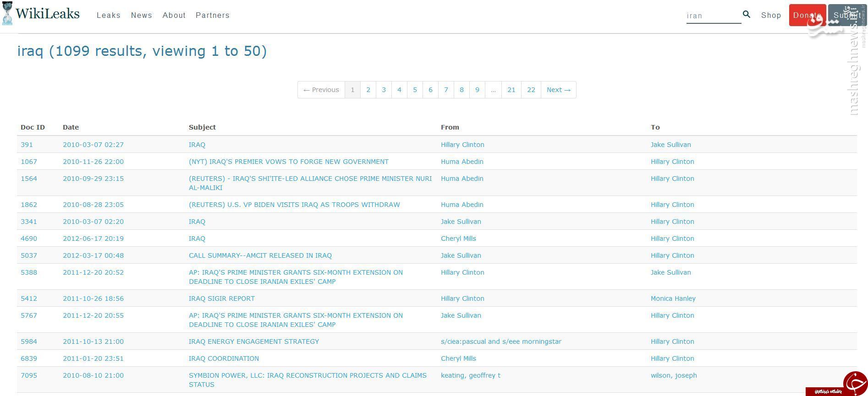The image size is (868, 396).
Task: Open document ID 391
Action: tap(27, 145)
